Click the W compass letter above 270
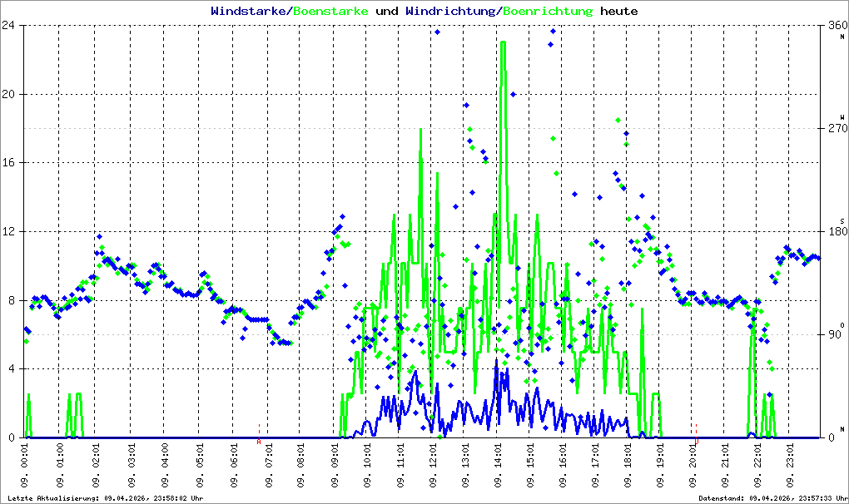Image resolution: width=849 pixels, height=504 pixels. (x=842, y=116)
